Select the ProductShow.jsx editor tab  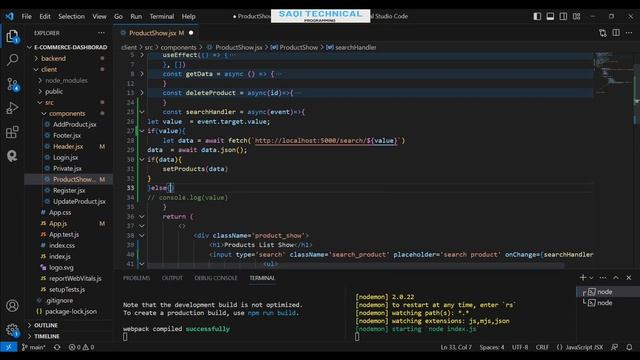point(157,33)
